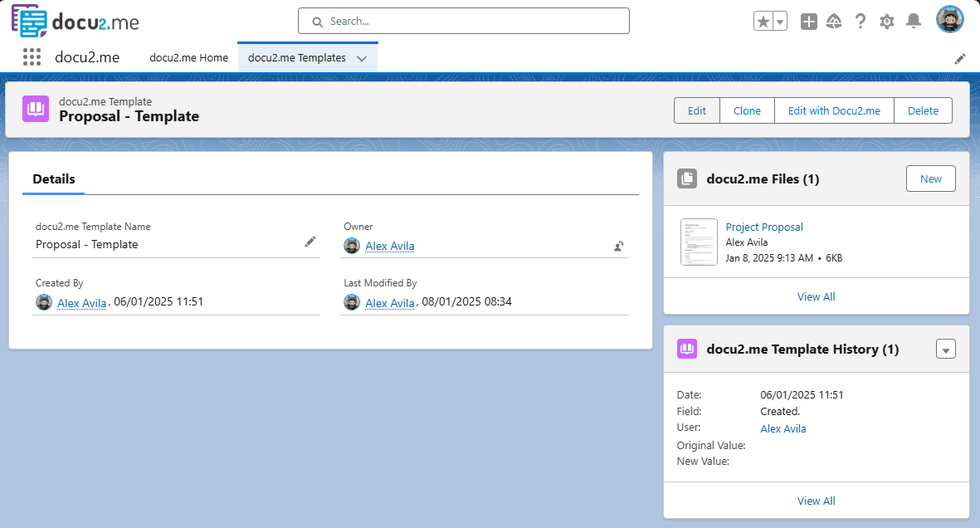Open the Created By Alex Avila link
This screenshot has height=528, width=980.
82,303
